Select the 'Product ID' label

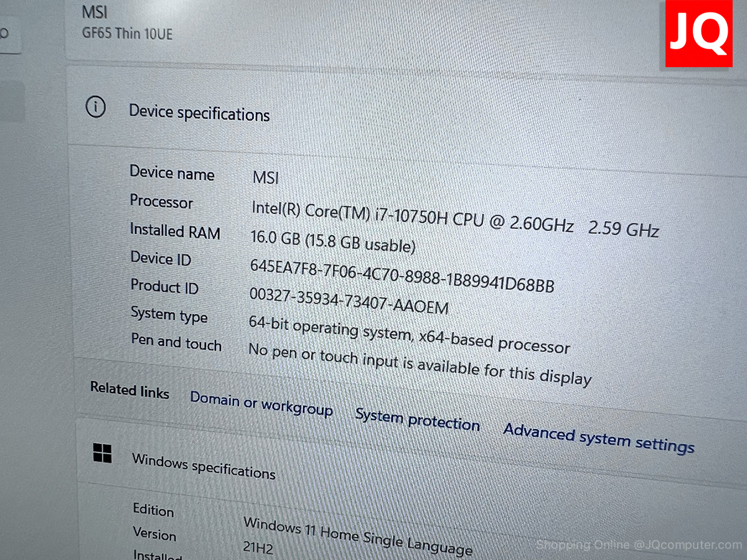coord(164,286)
